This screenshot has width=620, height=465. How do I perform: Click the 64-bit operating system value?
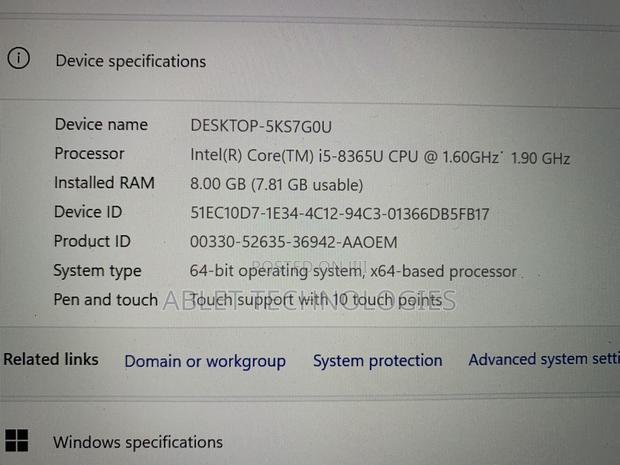[x=353, y=272]
